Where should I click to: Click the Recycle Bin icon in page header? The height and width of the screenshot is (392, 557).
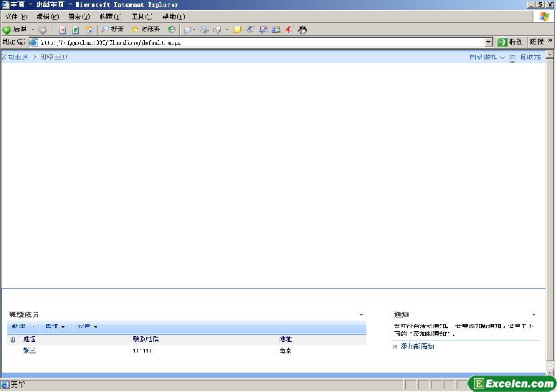513,58
